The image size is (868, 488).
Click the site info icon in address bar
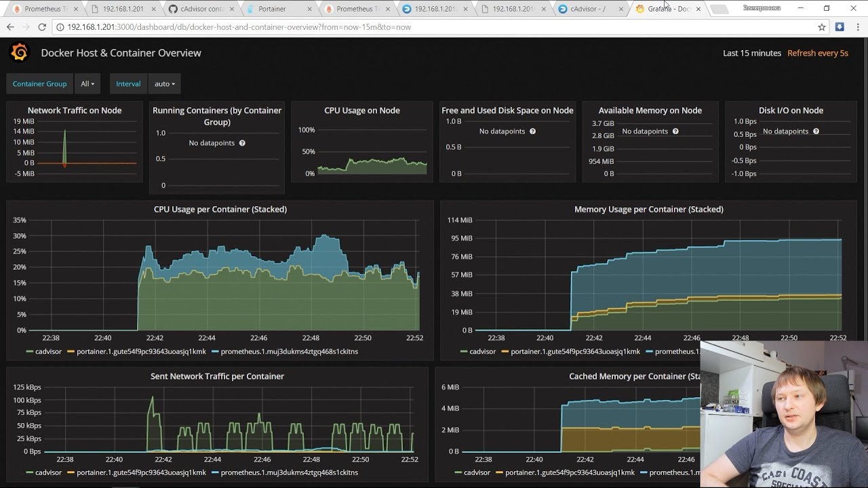60,27
